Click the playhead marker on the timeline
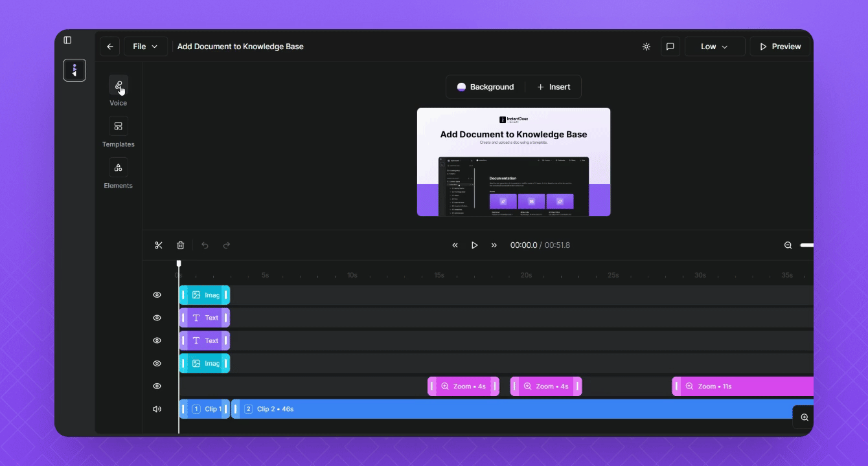The width and height of the screenshot is (868, 466). (179, 264)
